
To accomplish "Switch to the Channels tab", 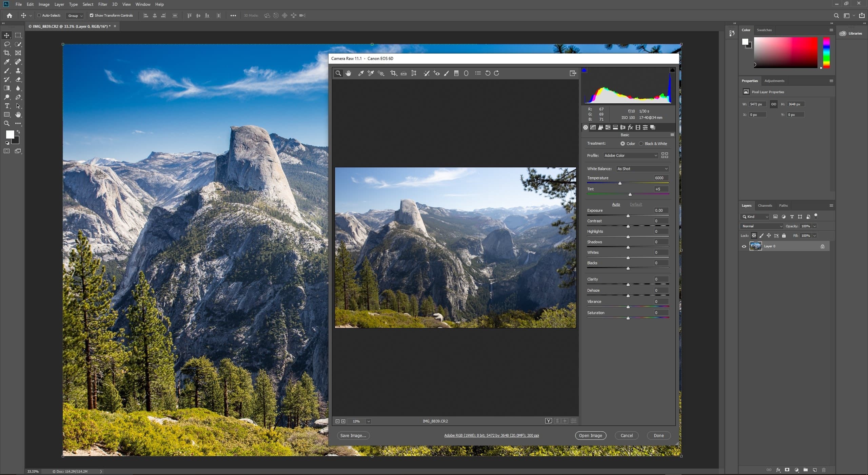I will click(765, 205).
